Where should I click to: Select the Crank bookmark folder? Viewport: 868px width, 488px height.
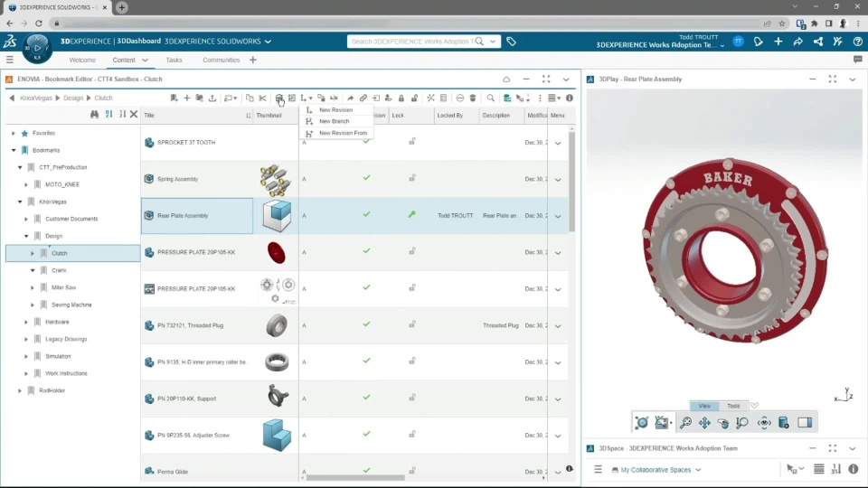[60, 270]
